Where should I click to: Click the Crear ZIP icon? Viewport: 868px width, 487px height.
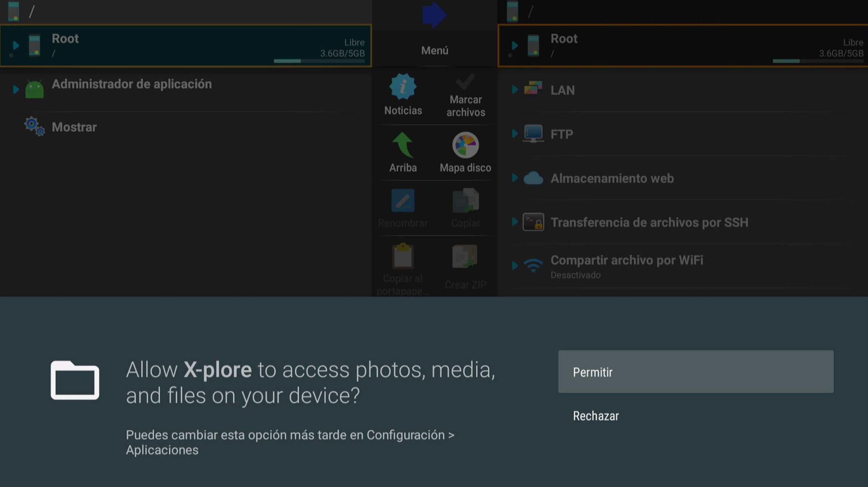pyautogui.click(x=465, y=257)
